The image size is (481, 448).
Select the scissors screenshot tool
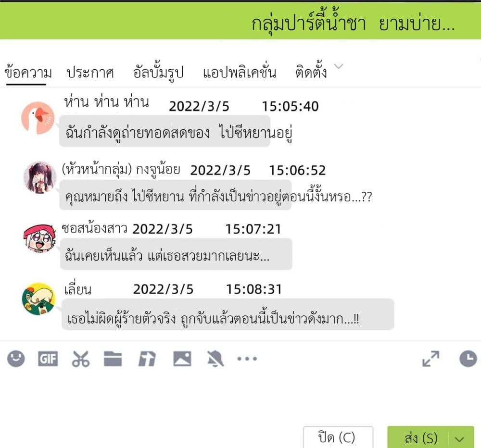(x=81, y=359)
